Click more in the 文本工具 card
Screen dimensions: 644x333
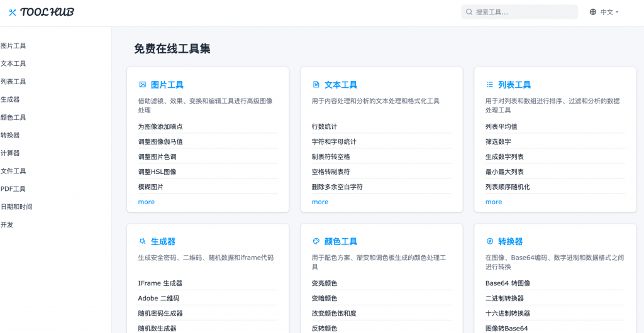coord(320,202)
